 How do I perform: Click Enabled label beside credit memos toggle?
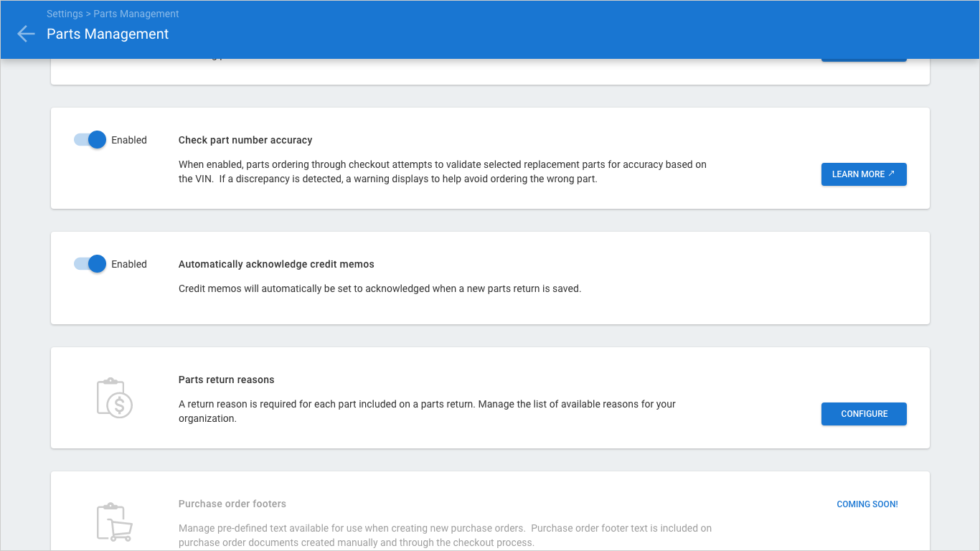[x=129, y=264]
